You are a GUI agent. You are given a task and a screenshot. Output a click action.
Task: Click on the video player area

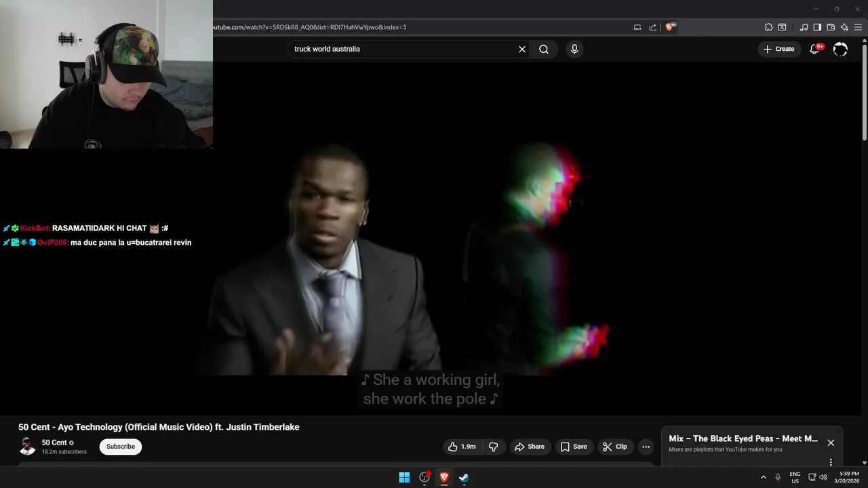430,237
